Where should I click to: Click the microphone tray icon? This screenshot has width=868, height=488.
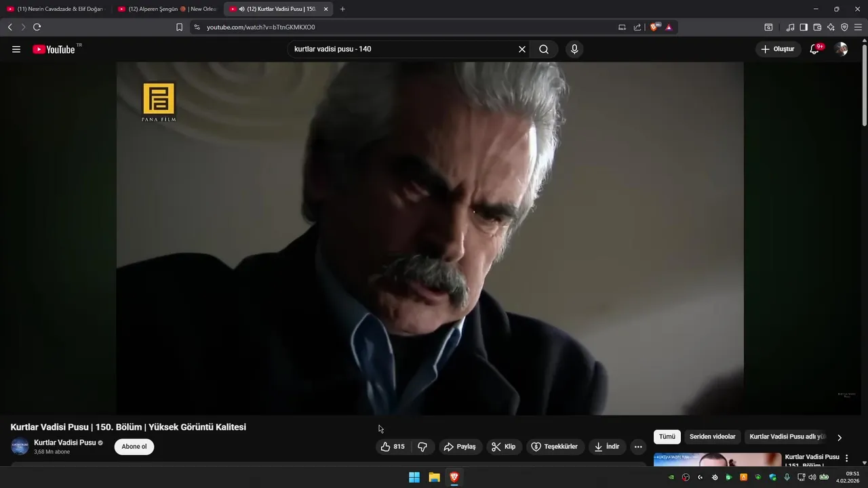tap(787, 477)
